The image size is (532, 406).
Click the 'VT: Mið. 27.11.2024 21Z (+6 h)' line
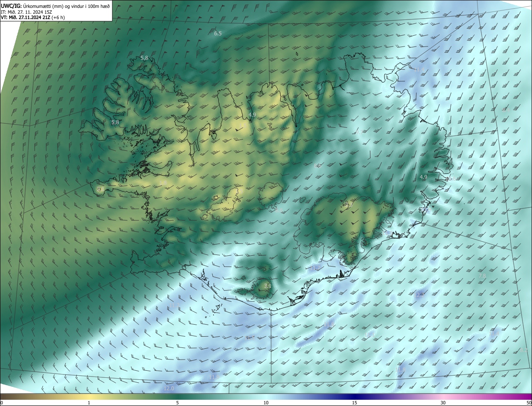[32, 17]
